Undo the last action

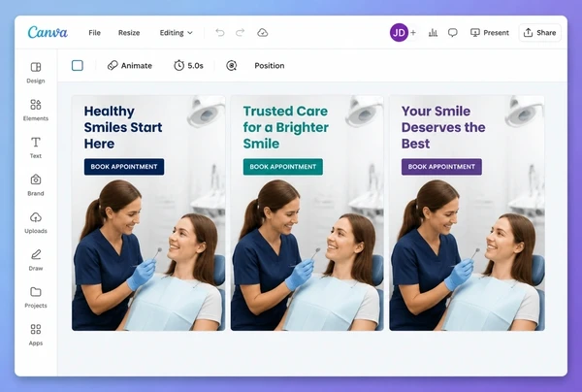[x=220, y=33]
